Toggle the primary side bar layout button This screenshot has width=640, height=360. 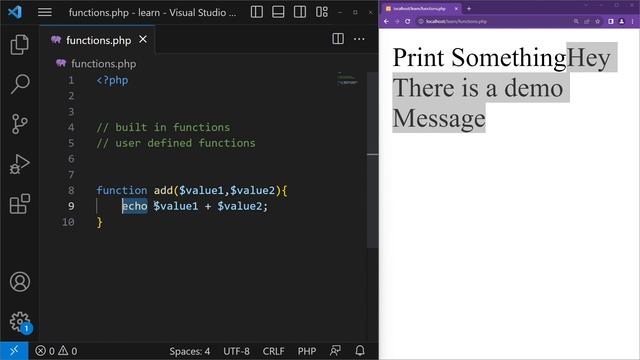257,12
